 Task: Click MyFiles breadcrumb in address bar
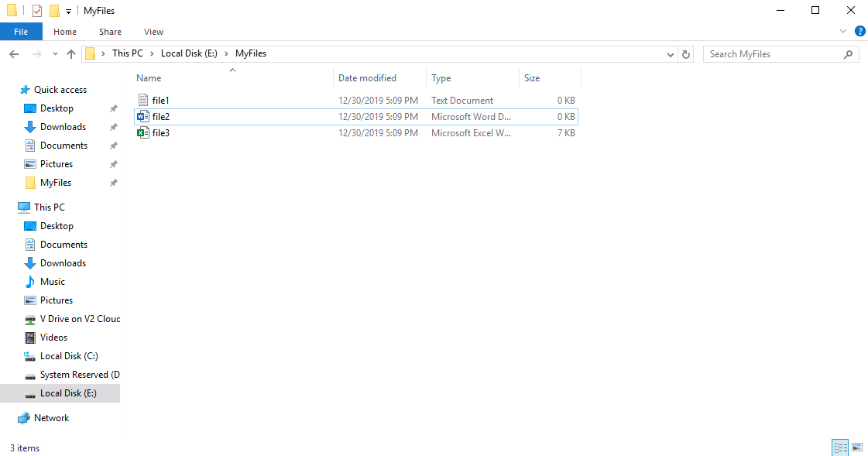click(251, 53)
